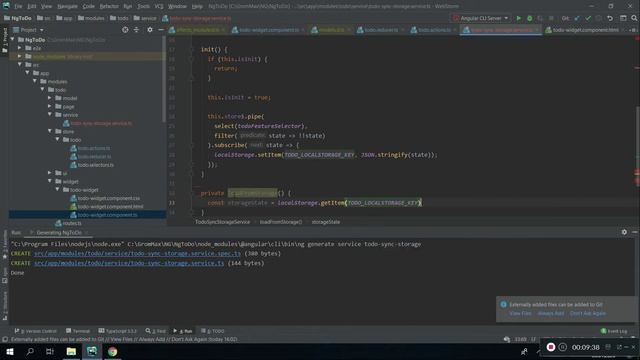Open the Angular CLI Server run configuration dropdown
Viewport: 640px width, 360px height.
click(x=481, y=18)
